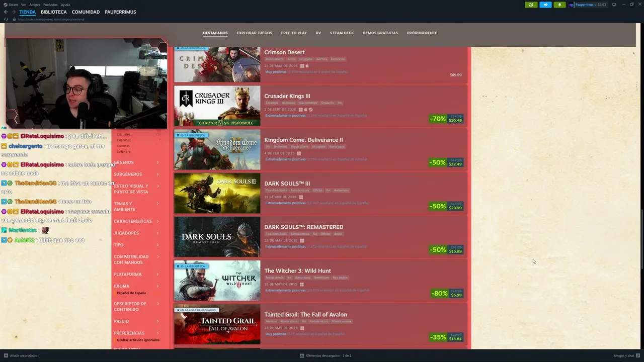
Task: Expand the SUBGÉNEROS filter section
Action: tap(136, 174)
